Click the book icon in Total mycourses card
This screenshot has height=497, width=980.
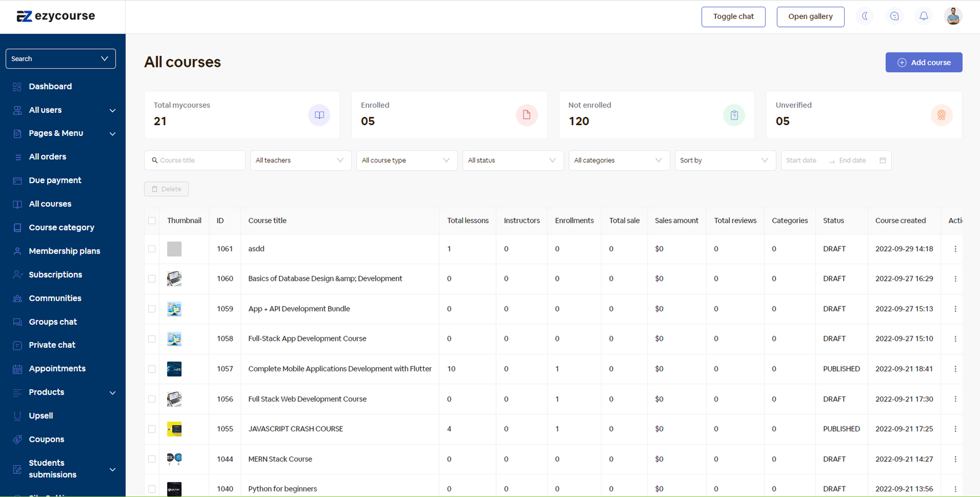tap(319, 115)
